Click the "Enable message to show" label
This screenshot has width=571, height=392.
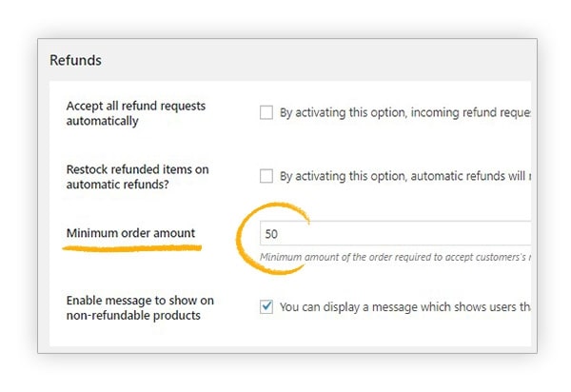click(140, 301)
